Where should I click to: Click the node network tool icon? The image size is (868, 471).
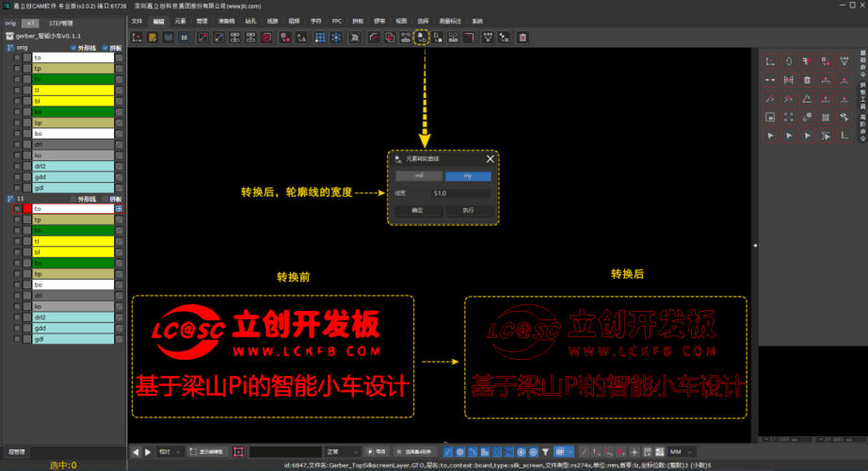[x=488, y=38]
